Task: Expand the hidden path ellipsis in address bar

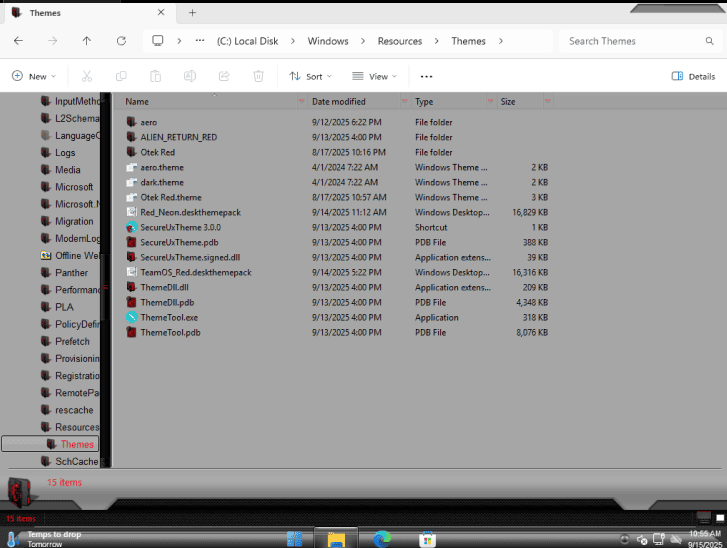Action: [200, 41]
